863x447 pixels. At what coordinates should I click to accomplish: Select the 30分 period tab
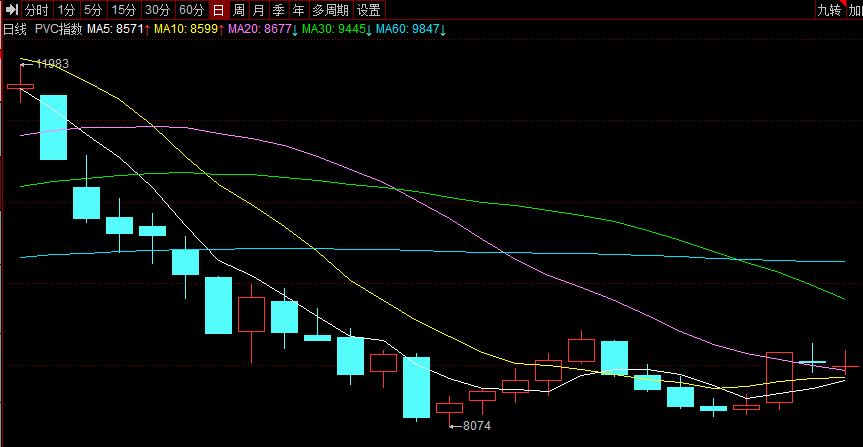(x=157, y=9)
